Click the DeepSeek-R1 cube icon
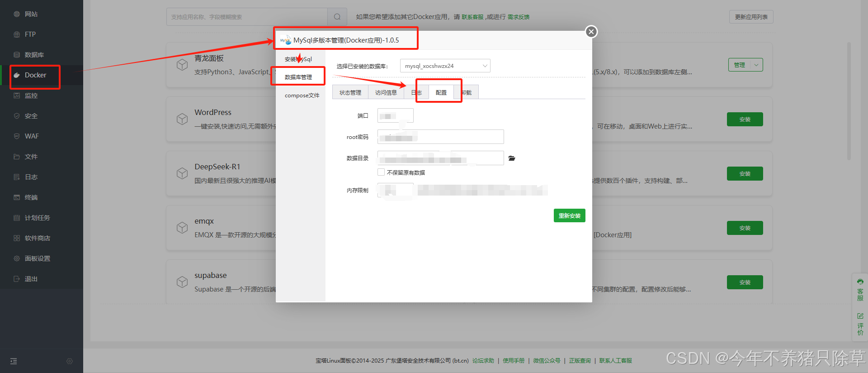Image resolution: width=868 pixels, height=373 pixels. click(x=182, y=173)
